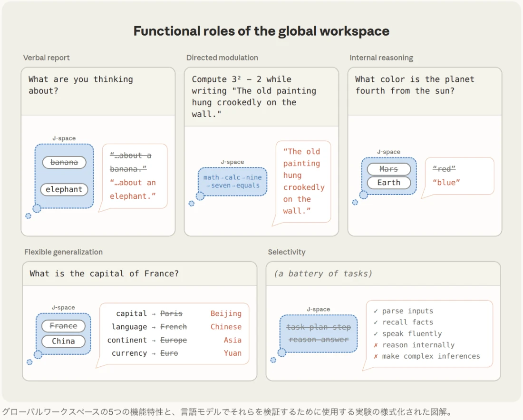Click the crossed-out "Paris" in the capital row
523x420 pixels.
172,313
